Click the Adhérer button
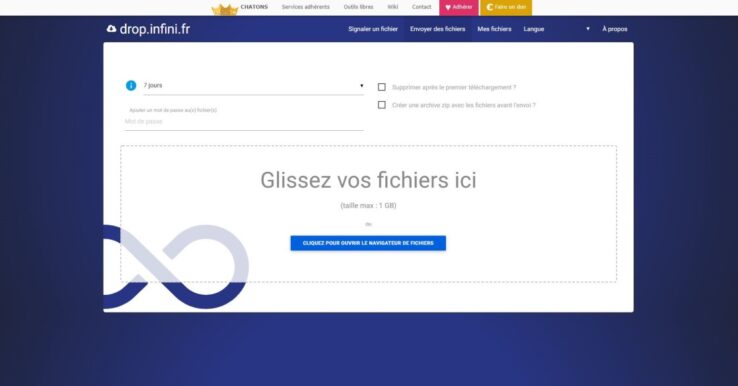The height and width of the screenshot is (386, 738). tap(459, 8)
